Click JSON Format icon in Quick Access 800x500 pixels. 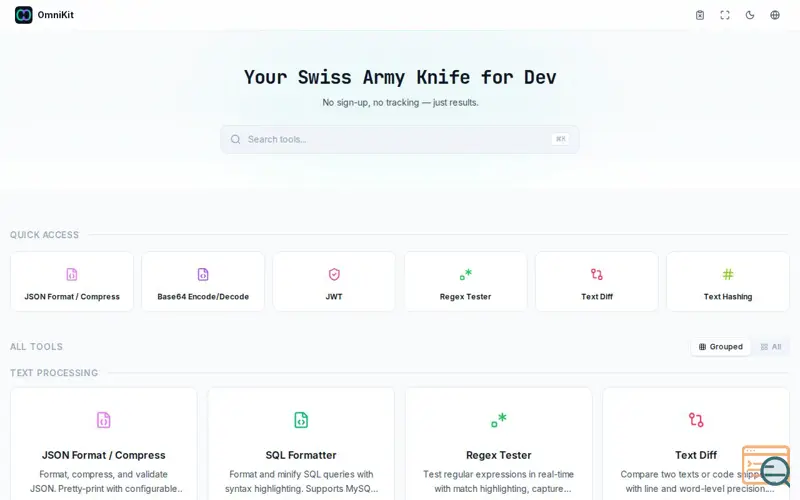72,274
